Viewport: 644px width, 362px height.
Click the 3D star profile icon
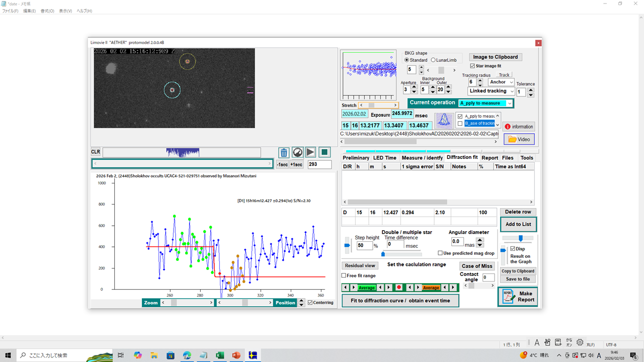pos(444,120)
